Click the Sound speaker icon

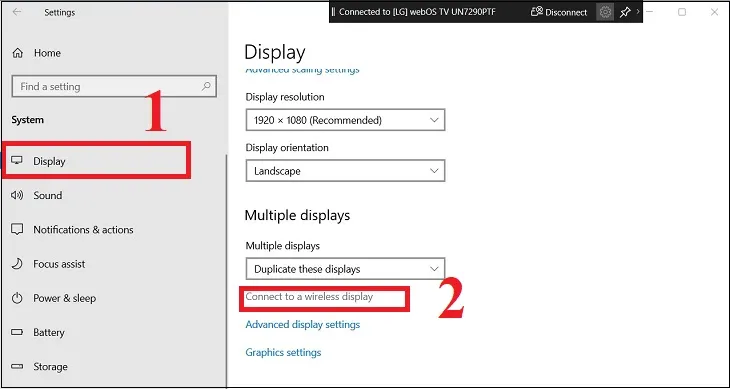pos(17,195)
